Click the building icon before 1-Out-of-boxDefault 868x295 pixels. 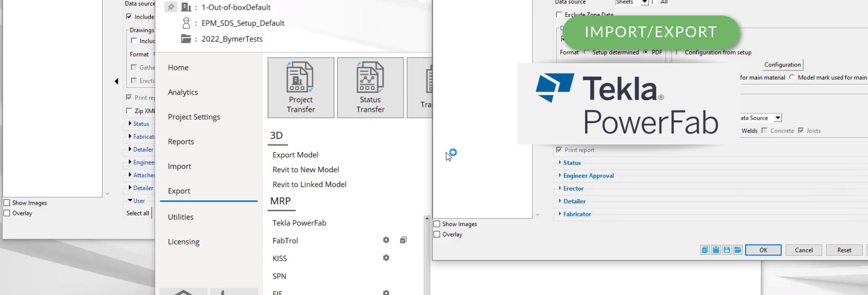click(186, 7)
